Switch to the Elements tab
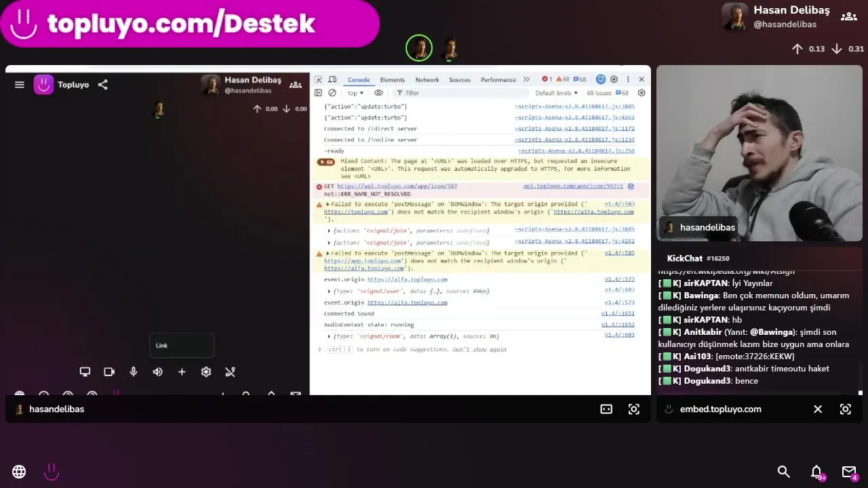The image size is (868, 488). coord(392,80)
